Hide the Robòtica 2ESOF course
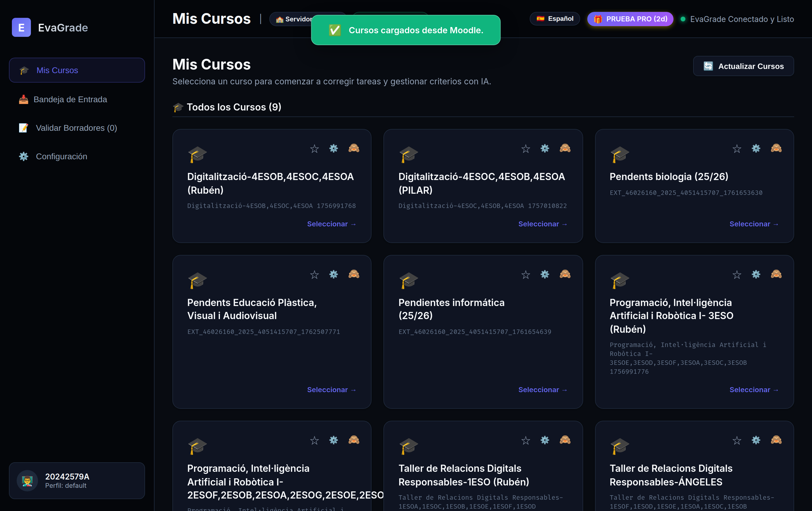The width and height of the screenshot is (812, 511). (x=354, y=440)
